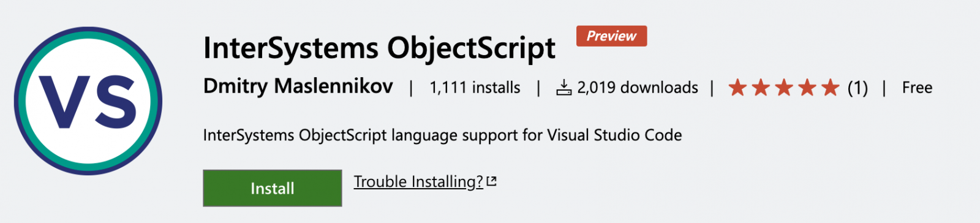Click the Free price label

click(917, 88)
